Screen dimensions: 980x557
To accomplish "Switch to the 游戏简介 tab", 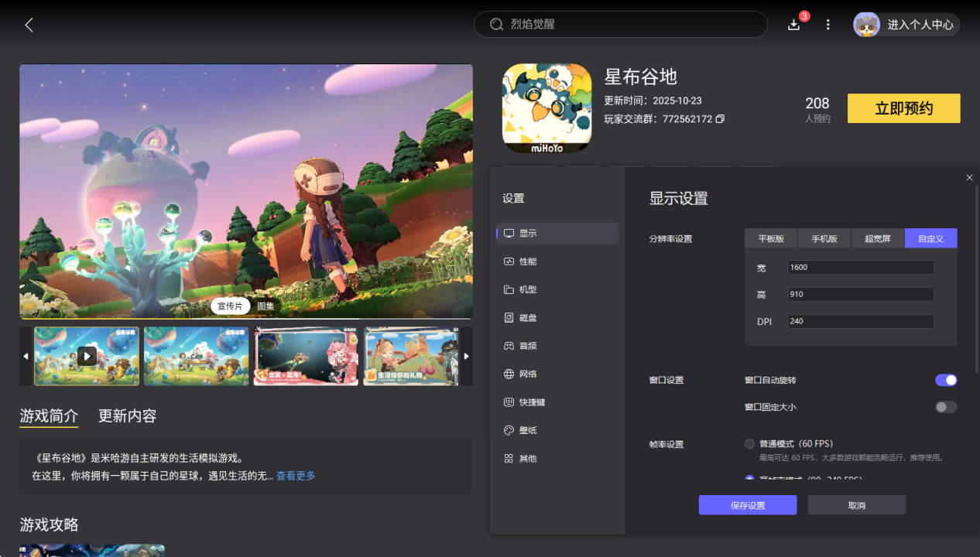I will [x=49, y=416].
